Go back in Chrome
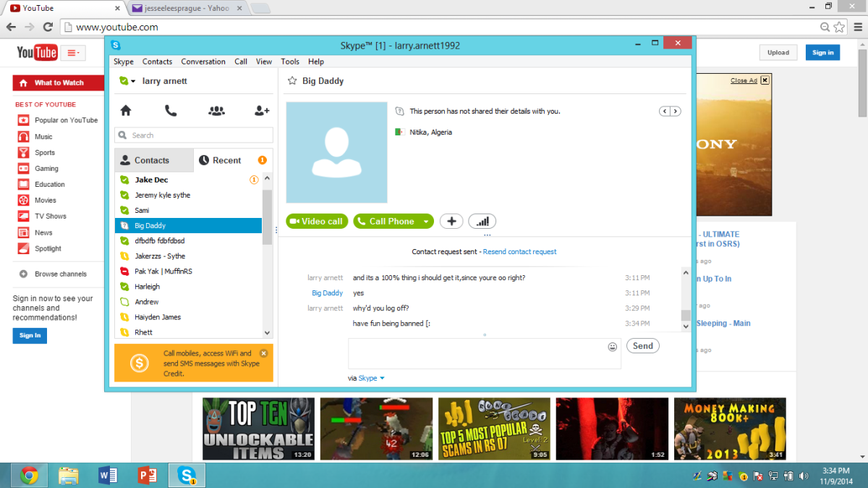The width and height of the screenshot is (868, 488). tap(10, 27)
